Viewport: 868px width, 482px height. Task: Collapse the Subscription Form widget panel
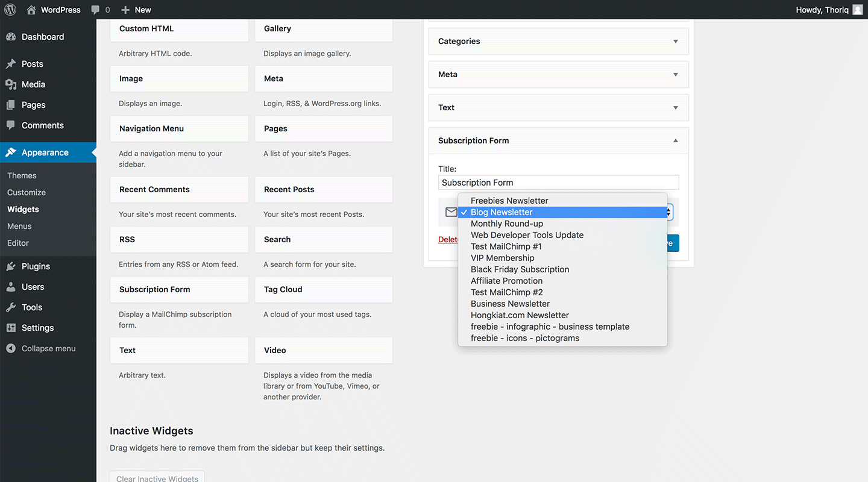point(676,141)
